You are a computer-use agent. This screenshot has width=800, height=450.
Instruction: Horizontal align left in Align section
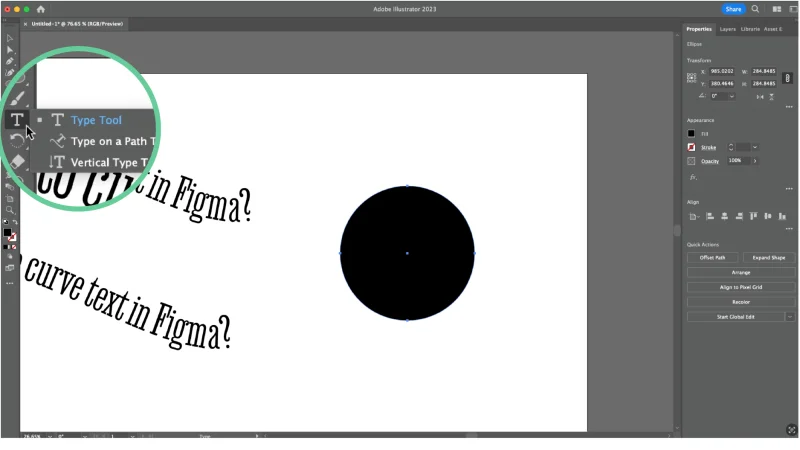point(710,216)
